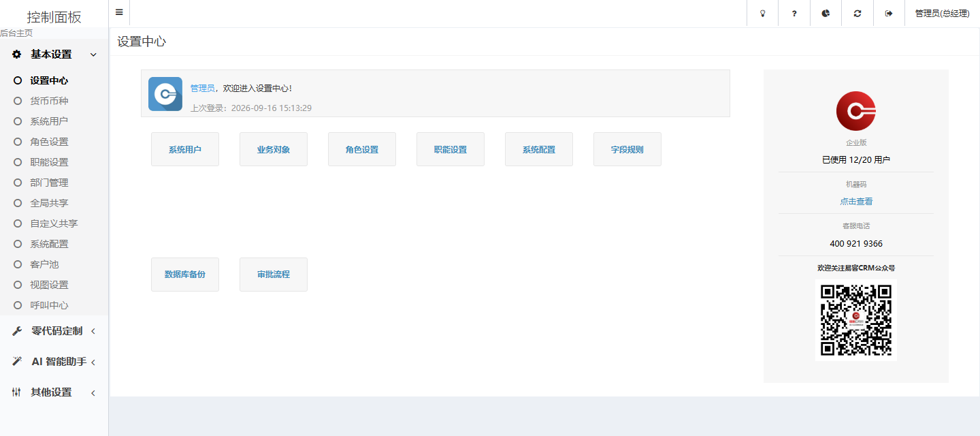Screen dimensions: 980x436
Task: Open 管理员(总经理) user menu
Action: pos(942,13)
